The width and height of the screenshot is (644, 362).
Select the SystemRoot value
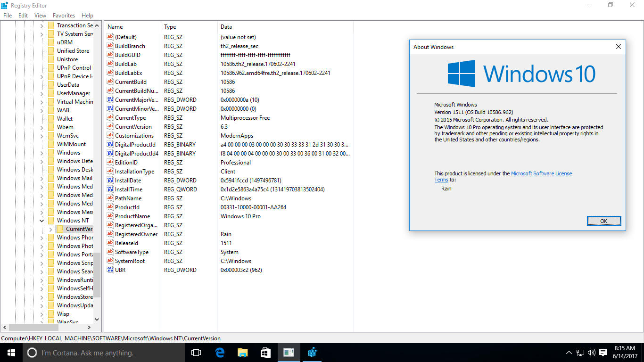click(x=130, y=261)
